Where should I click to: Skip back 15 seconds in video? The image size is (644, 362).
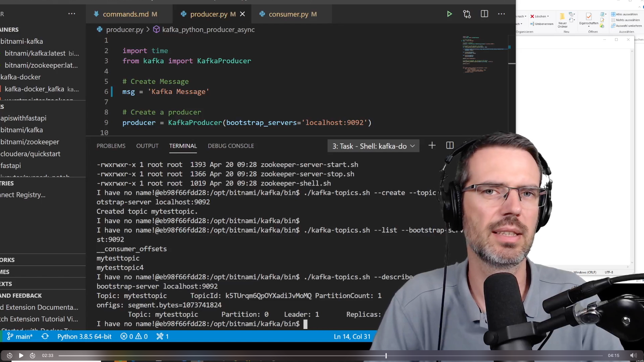[x=9, y=355]
